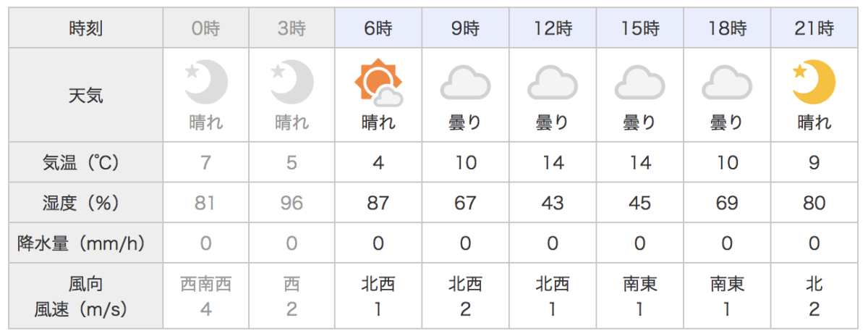
Task: Select the 湿度（%） row label
Action: [x=86, y=203]
